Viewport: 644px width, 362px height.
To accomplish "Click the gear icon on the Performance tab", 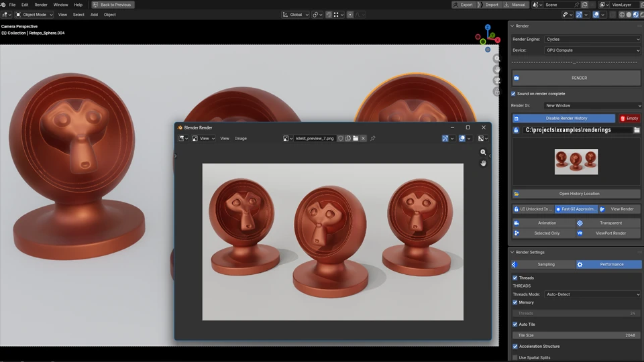I will (580, 265).
